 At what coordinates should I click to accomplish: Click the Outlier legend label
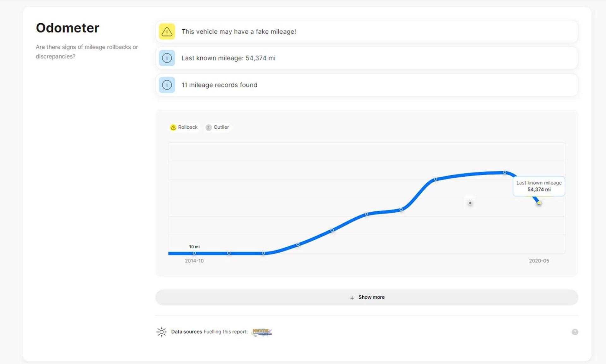pyautogui.click(x=221, y=127)
